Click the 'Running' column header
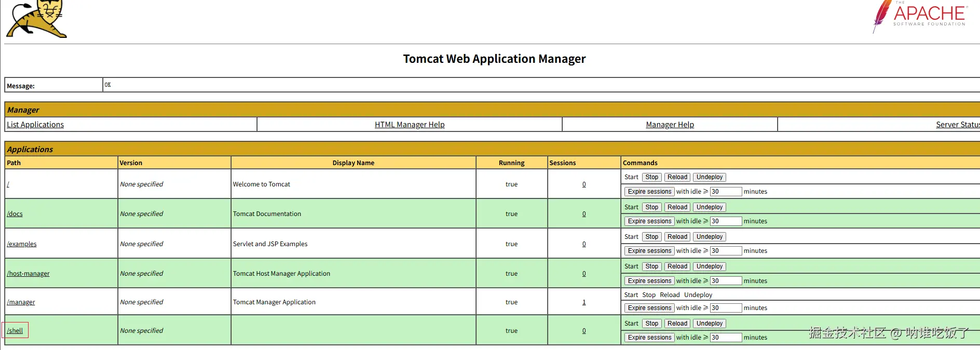 (512, 163)
